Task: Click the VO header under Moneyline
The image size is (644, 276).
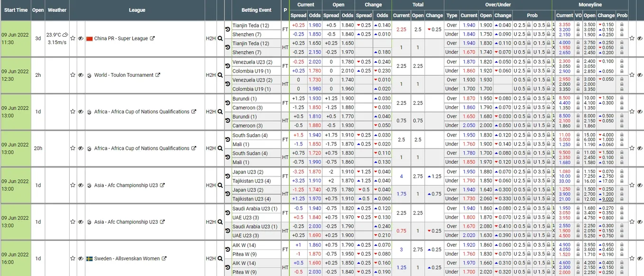Action: (578, 15)
